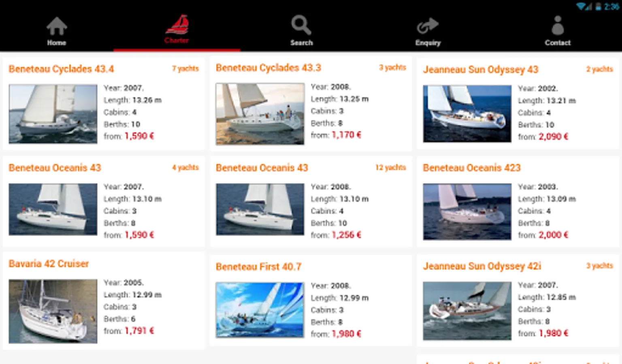Open the Enquiry arrow icon
This screenshot has width=622, height=364.
pyautogui.click(x=428, y=26)
